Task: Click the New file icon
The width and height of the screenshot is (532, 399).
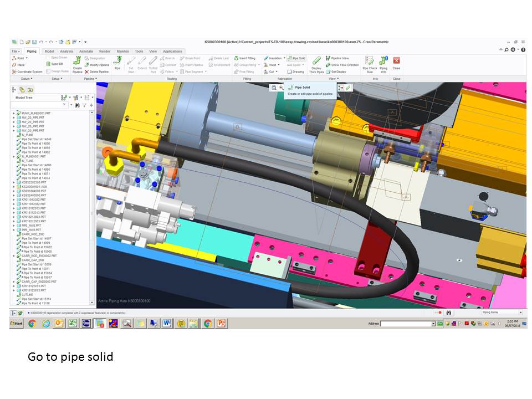Action: [22, 42]
